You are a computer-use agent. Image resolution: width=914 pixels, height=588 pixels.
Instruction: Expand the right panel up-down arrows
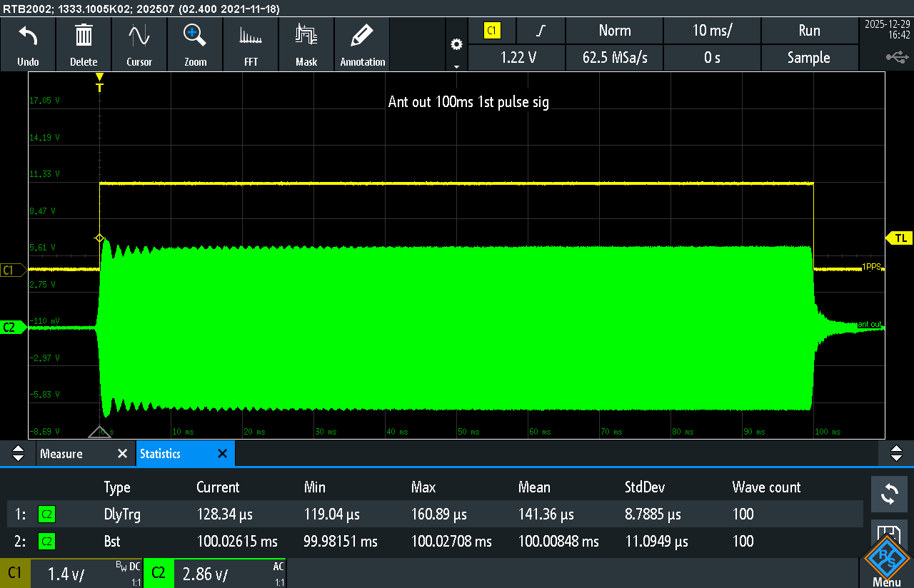896,454
